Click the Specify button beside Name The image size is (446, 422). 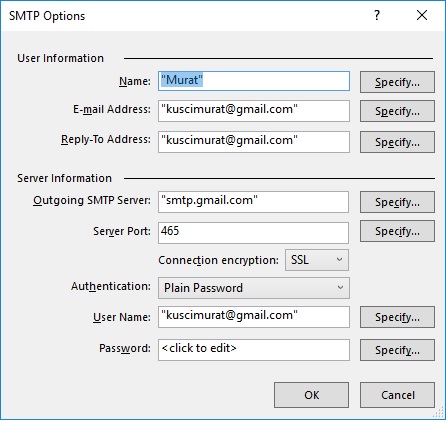coord(397,82)
